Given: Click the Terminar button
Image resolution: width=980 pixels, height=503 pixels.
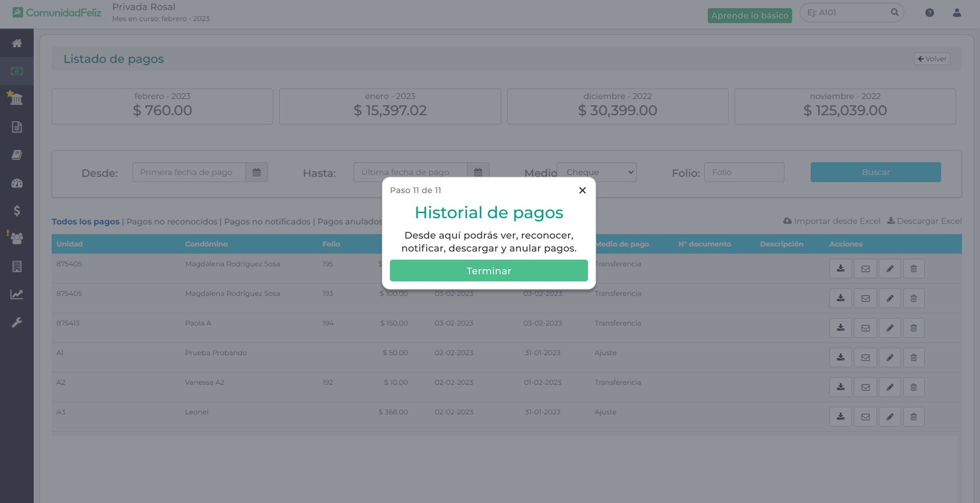Looking at the screenshot, I should point(488,271).
